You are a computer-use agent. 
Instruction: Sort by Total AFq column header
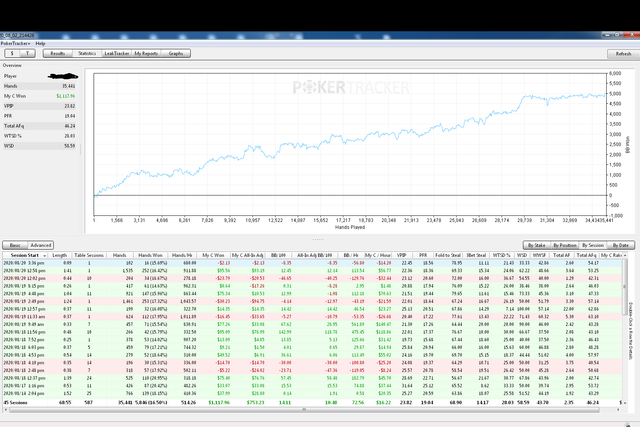(x=587, y=255)
